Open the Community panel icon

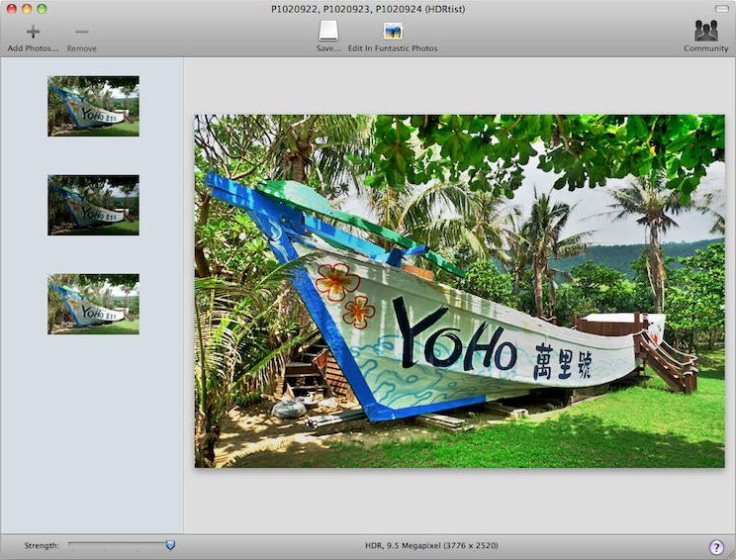point(705,31)
